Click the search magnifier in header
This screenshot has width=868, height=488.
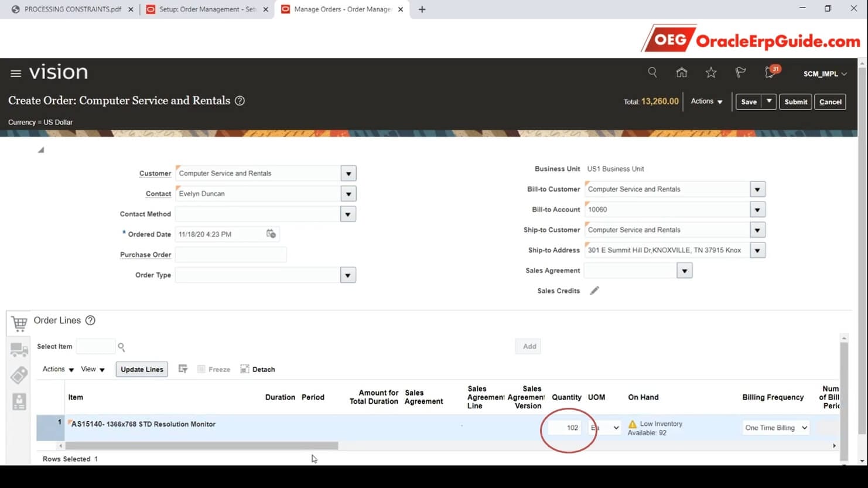click(652, 72)
